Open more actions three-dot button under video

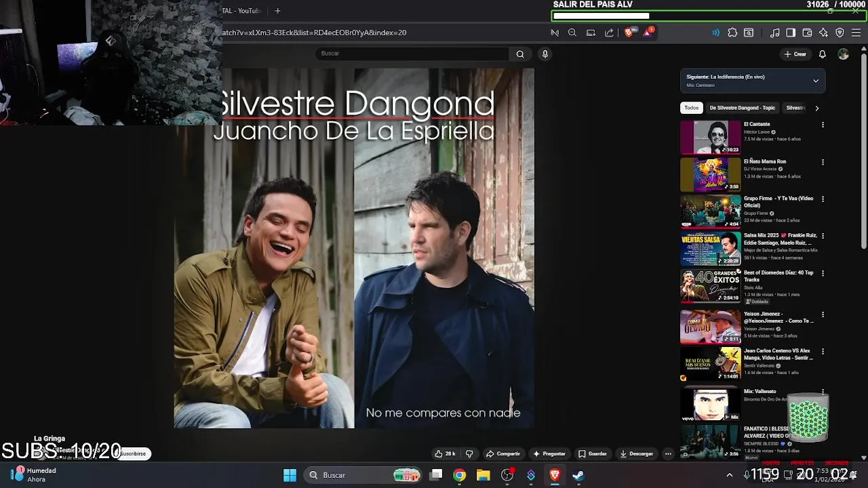click(x=668, y=453)
